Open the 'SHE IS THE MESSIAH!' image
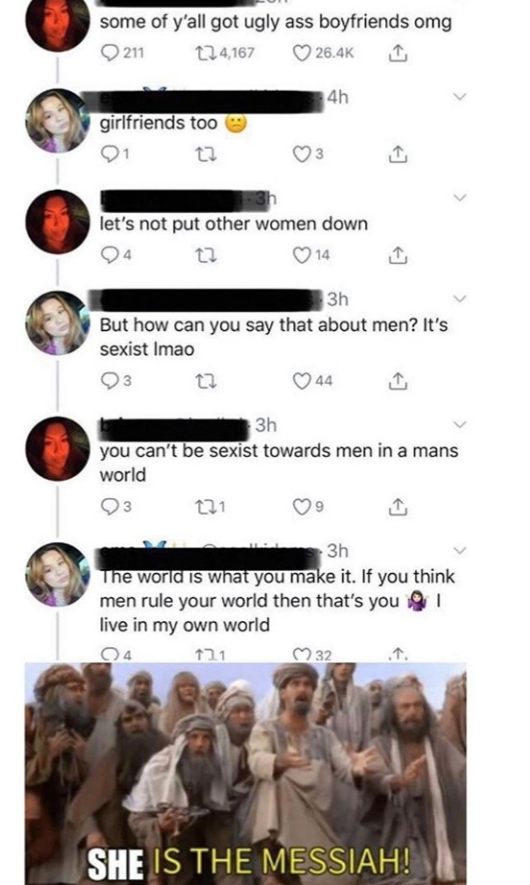The height and width of the screenshot is (885, 530). pos(246,774)
